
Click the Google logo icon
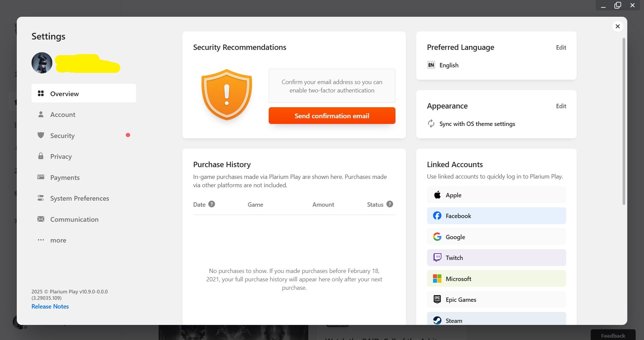coord(437,237)
